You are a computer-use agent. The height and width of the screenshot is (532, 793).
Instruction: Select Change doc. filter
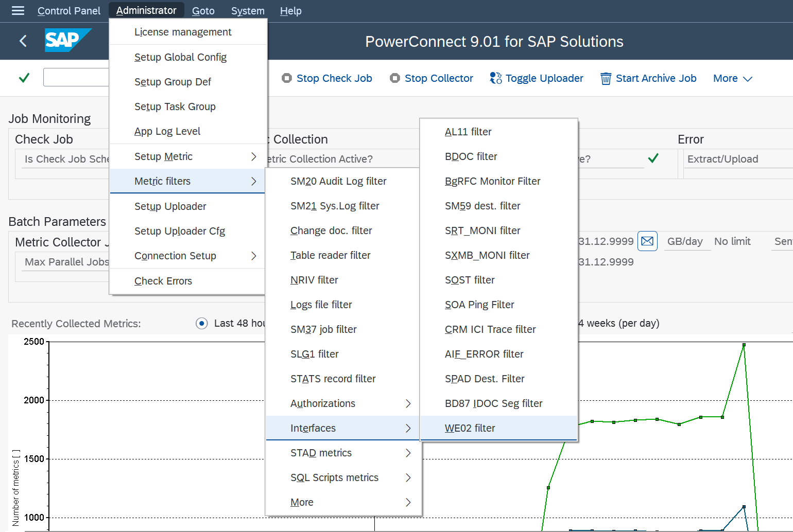(343, 230)
